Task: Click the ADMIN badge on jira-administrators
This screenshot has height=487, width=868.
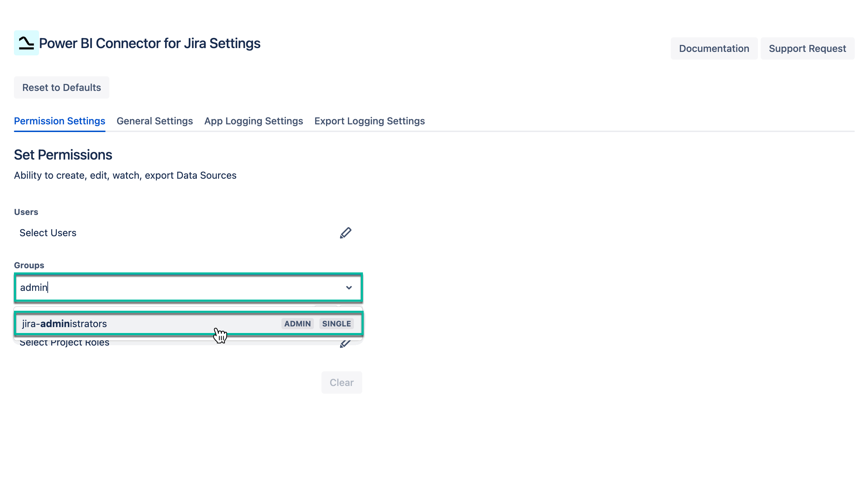Action: coord(297,324)
